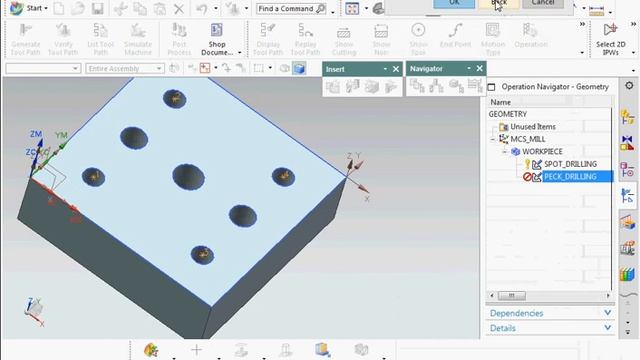
Task: Click Replay Tool Path
Action: tap(305, 40)
